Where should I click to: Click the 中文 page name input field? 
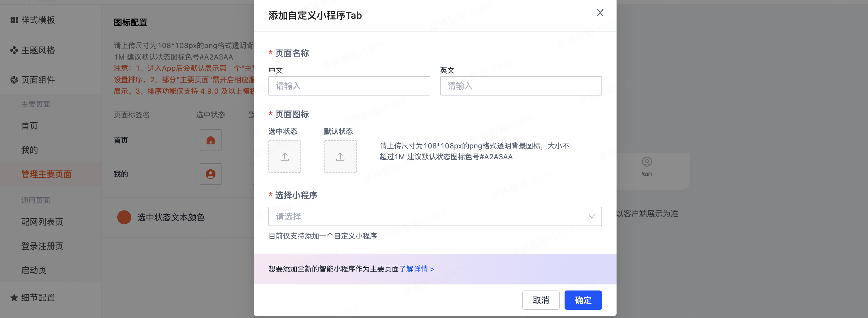pos(349,86)
